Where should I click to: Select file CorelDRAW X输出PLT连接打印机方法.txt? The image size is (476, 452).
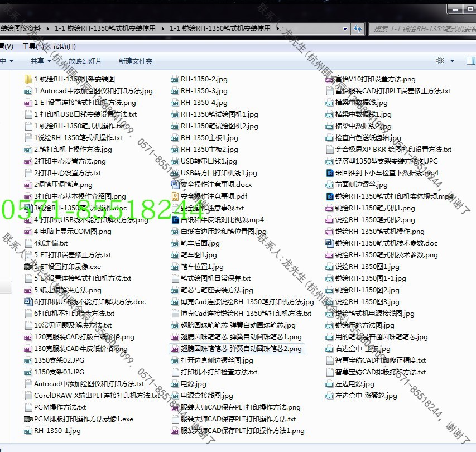92,396
